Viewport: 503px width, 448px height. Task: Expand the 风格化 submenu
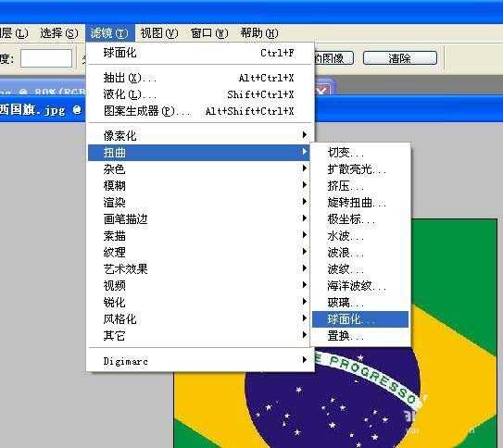click(x=199, y=318)
